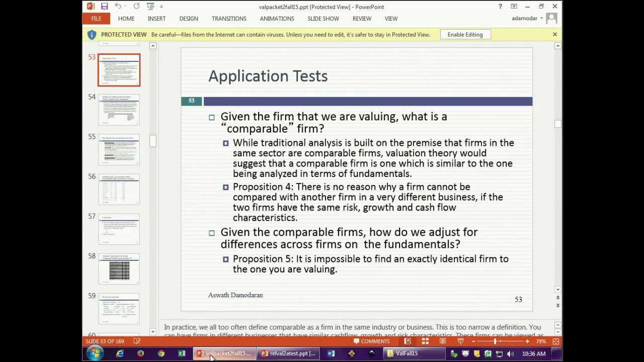
Task: Switch to the relval2atest.ppt taskbar window
Action: tap(289, 353)
